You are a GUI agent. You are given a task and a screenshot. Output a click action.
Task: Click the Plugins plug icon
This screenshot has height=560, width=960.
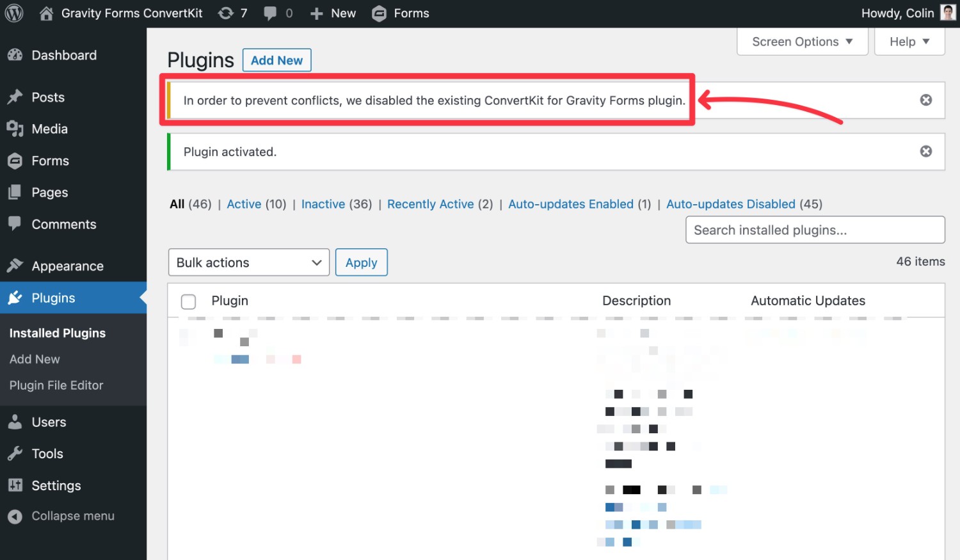[15, 298]
